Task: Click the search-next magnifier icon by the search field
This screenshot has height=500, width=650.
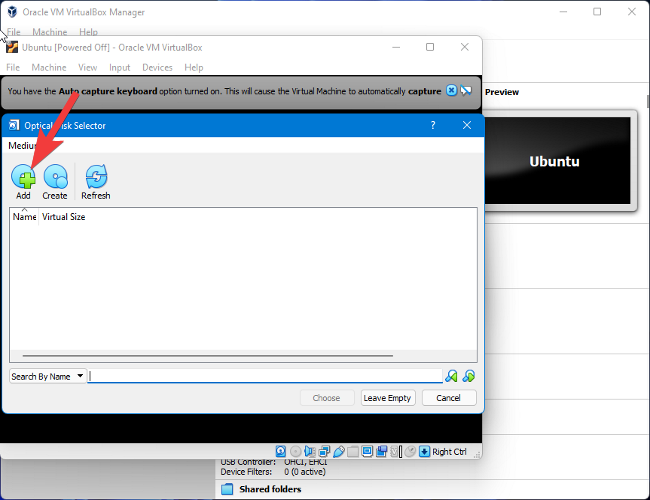Action: coord(451,376)
